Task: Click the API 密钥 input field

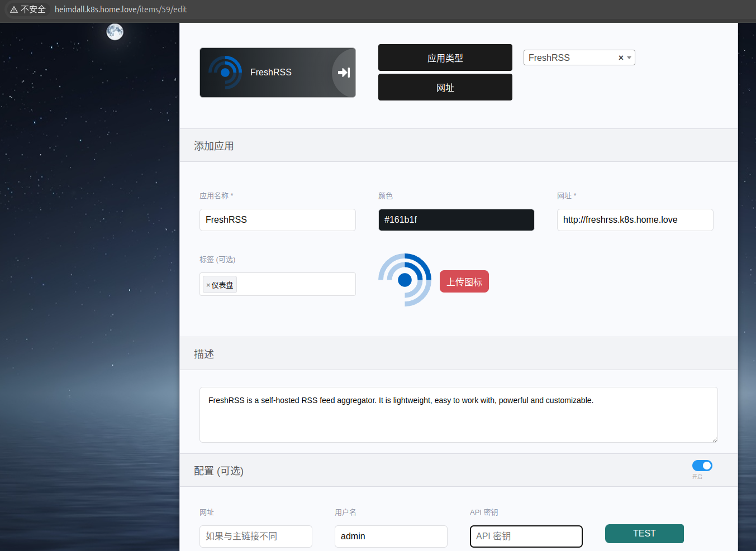Action: point(526,536)
